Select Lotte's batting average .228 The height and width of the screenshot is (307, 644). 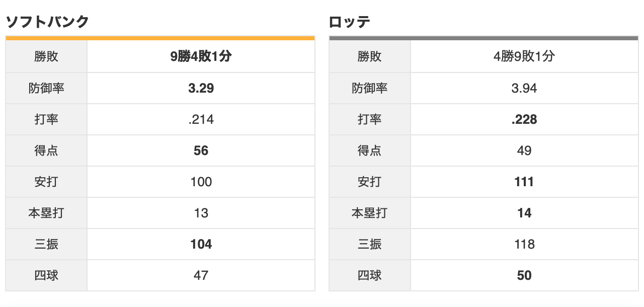[524, 119]
